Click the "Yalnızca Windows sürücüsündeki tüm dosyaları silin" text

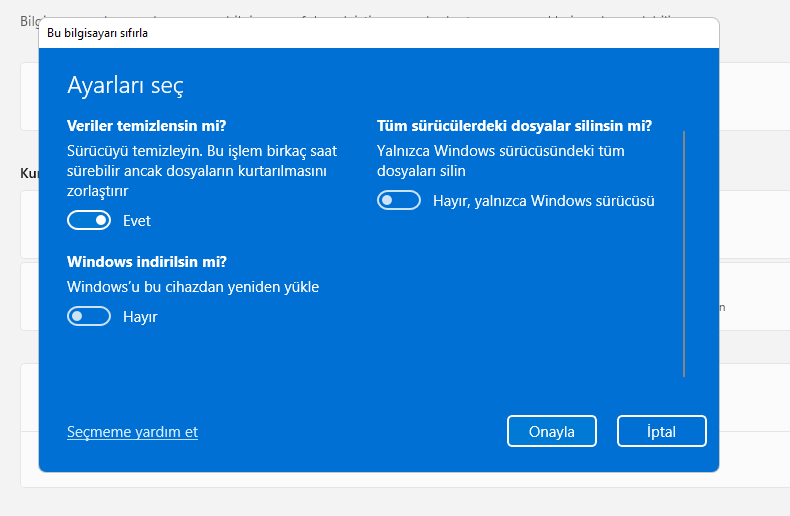[x=500, y=161]
